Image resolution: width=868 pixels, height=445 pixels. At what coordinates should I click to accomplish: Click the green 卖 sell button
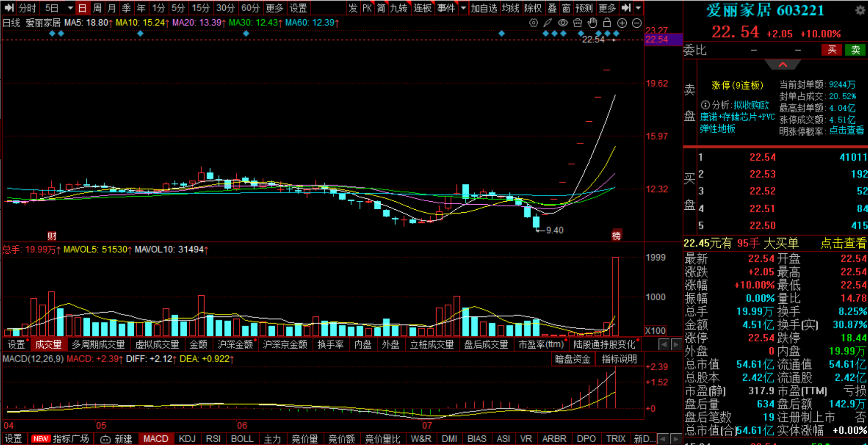pyautogui.click(x=855, y=50)
